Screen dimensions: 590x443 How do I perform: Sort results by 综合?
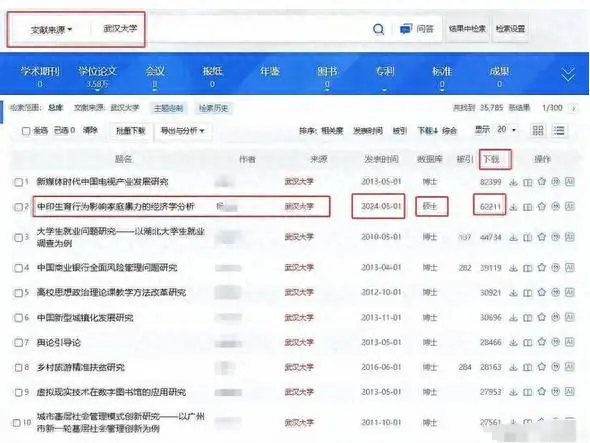pyautogui.click(x=449, y=131)
